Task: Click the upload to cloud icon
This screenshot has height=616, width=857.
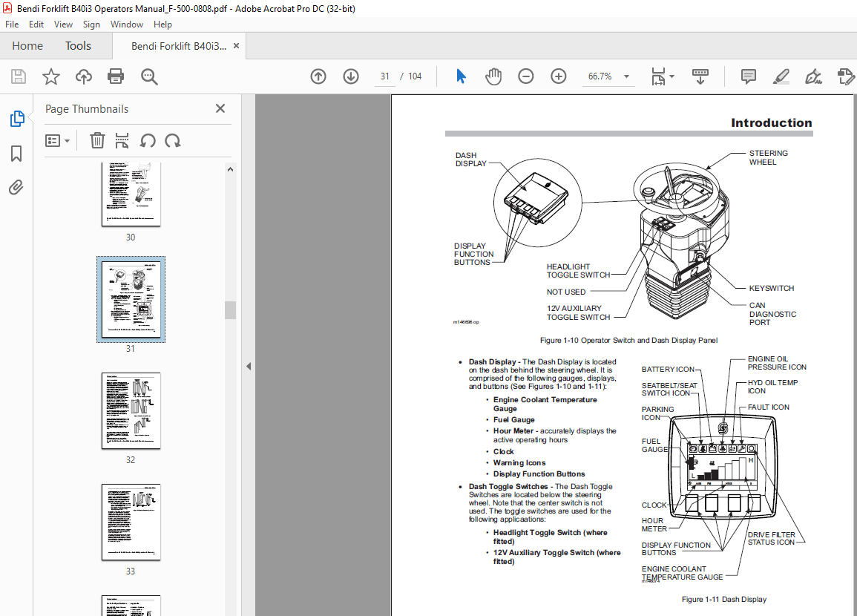Action: click(84, 76)
